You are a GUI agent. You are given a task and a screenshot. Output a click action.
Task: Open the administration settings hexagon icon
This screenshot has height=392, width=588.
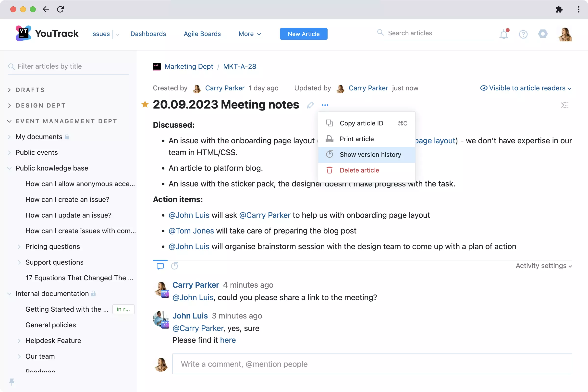point(543,34)
